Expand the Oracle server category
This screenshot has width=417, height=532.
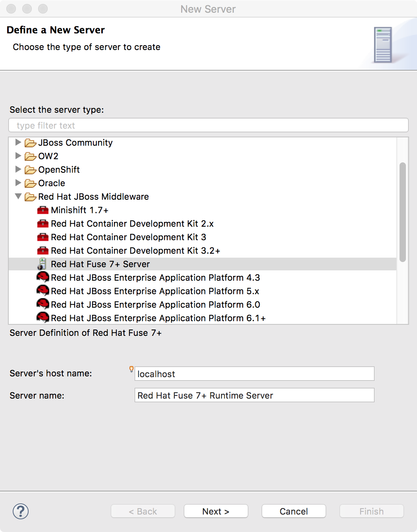[x=18, y=183]
